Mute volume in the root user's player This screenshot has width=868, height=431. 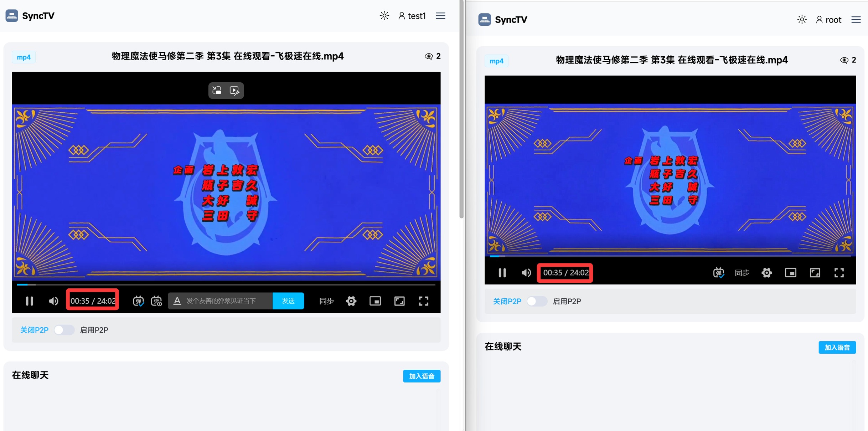(x=526, y=273)
